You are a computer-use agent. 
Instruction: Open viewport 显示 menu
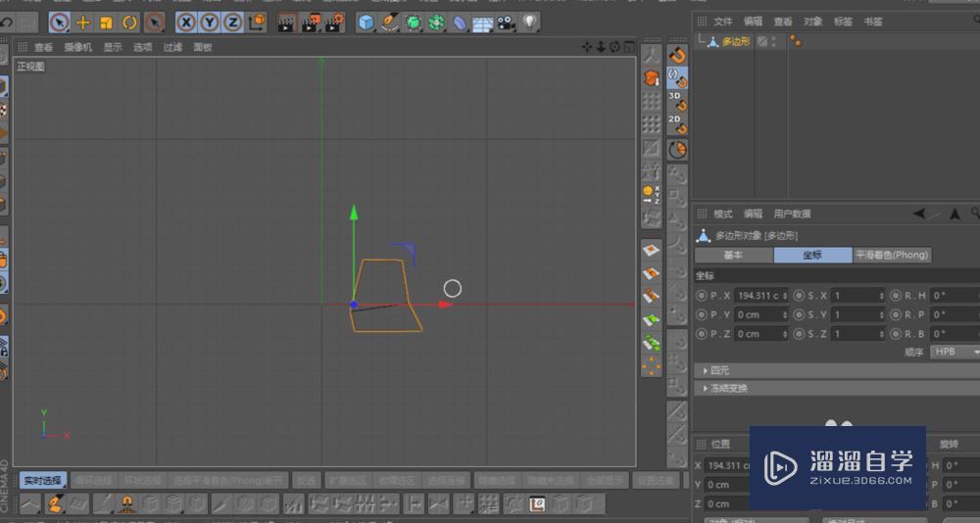(x=113, y=47)
